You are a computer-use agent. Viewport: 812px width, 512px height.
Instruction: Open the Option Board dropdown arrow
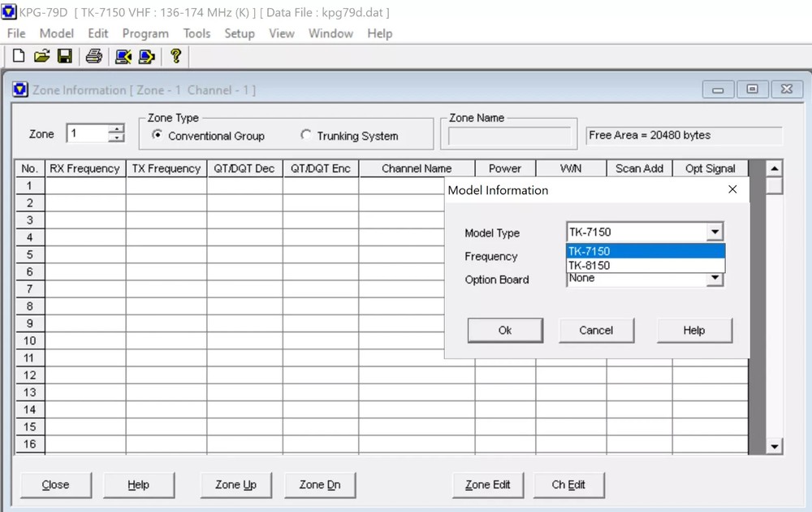click(x=715, y=278)
